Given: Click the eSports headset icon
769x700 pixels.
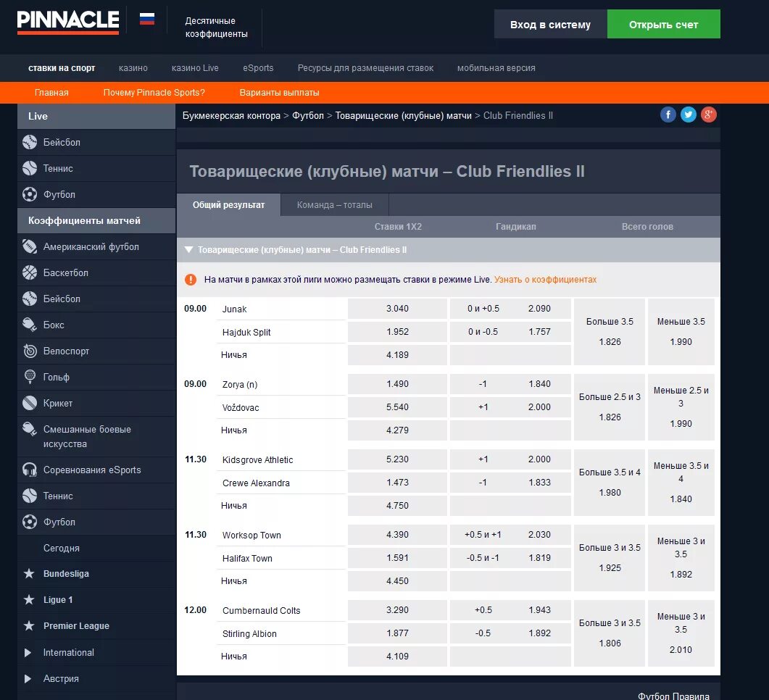Looking at the screenshot, I should point(30,470).
